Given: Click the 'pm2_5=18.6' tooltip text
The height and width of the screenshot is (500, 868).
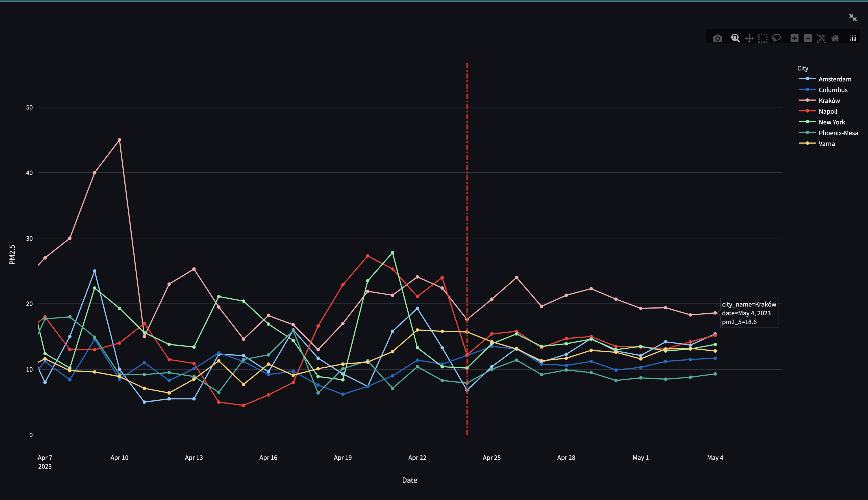Looking at the screenshot, I should coord(739,322).
